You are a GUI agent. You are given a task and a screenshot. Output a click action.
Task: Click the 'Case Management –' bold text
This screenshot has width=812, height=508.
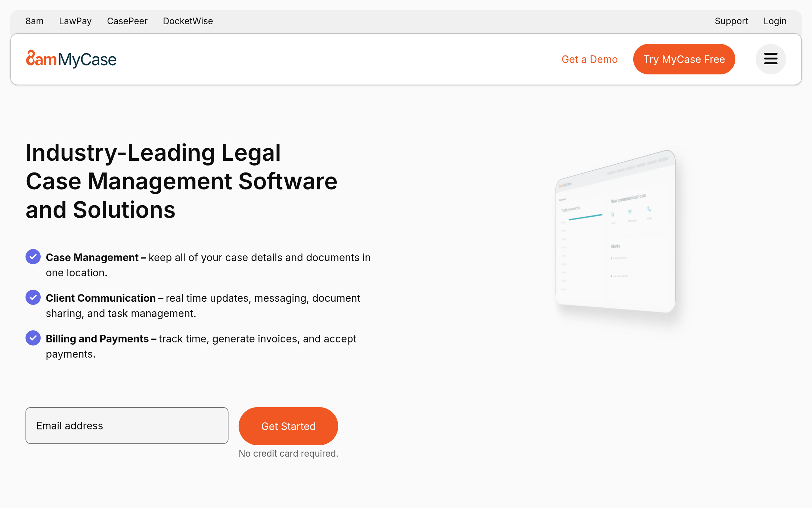(96, 257)
